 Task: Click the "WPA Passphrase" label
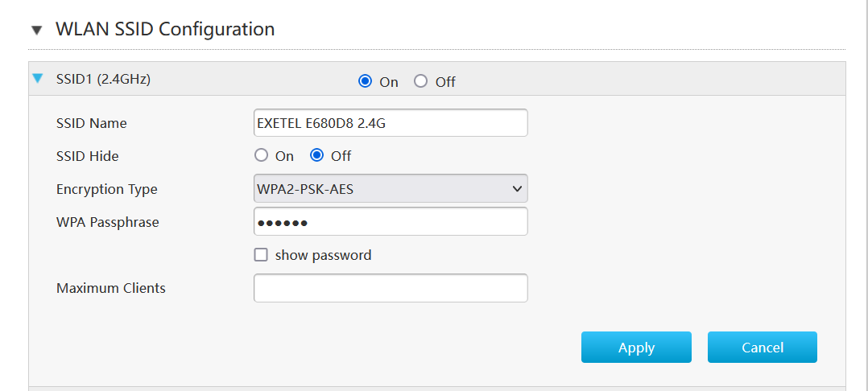[108, 222]
